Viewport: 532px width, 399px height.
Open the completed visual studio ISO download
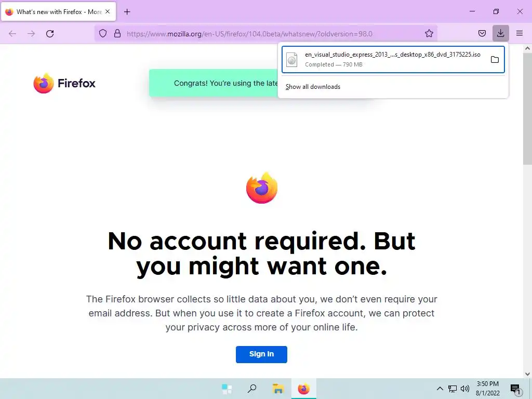coord(393,59)
